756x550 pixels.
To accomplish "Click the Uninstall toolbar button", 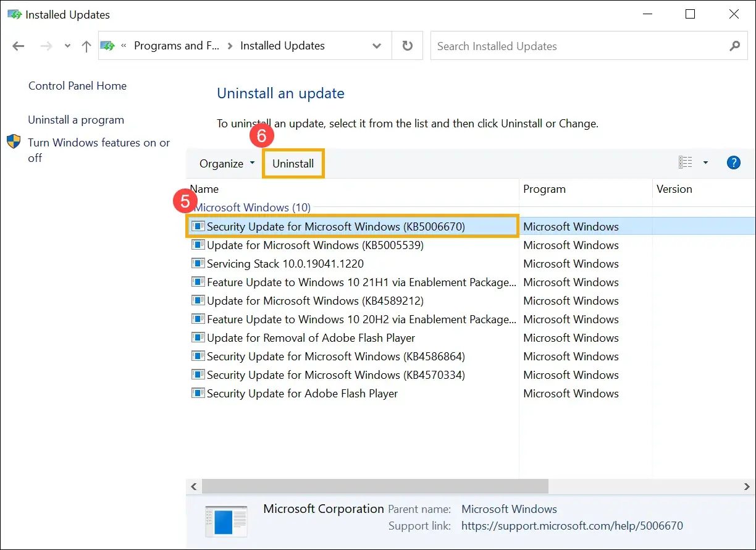I will click(293, 164).
